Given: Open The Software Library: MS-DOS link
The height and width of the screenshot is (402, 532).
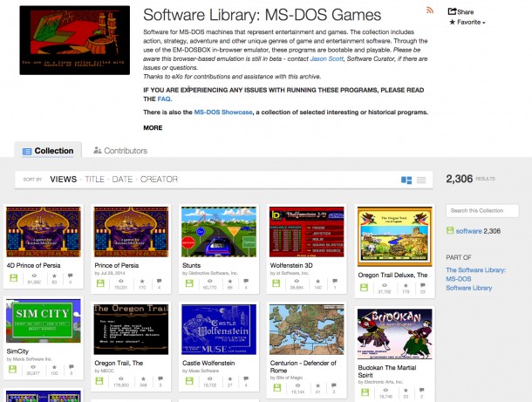Looking at the screenshot, I should [x=475, y=275].
